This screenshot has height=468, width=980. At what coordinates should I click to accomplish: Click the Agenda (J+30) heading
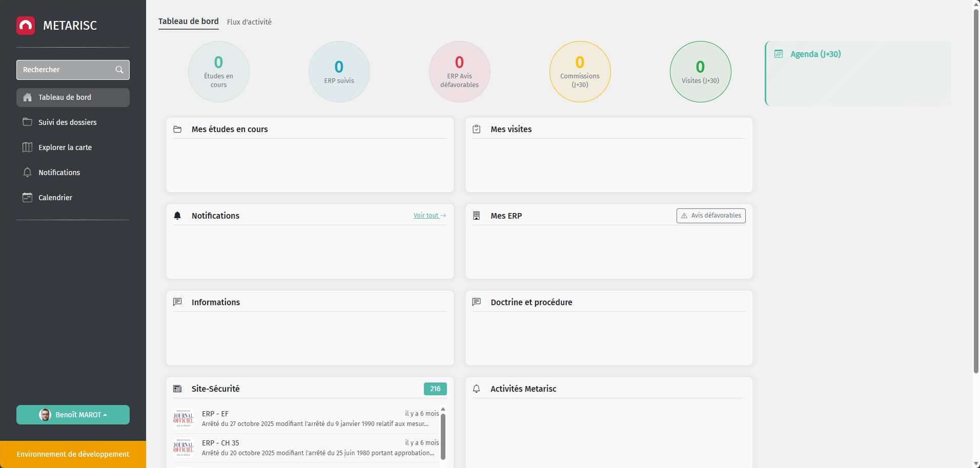(815, 54)
